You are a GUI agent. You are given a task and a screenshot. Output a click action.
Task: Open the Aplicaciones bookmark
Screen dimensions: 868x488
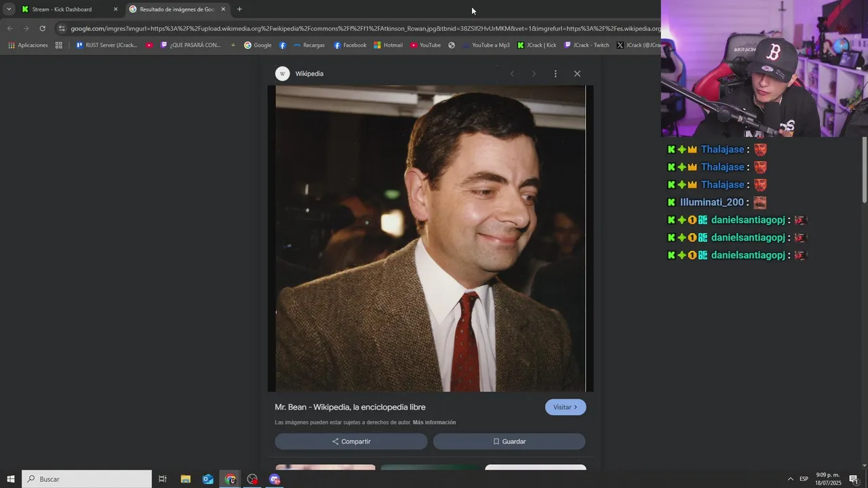pos(28,45)
